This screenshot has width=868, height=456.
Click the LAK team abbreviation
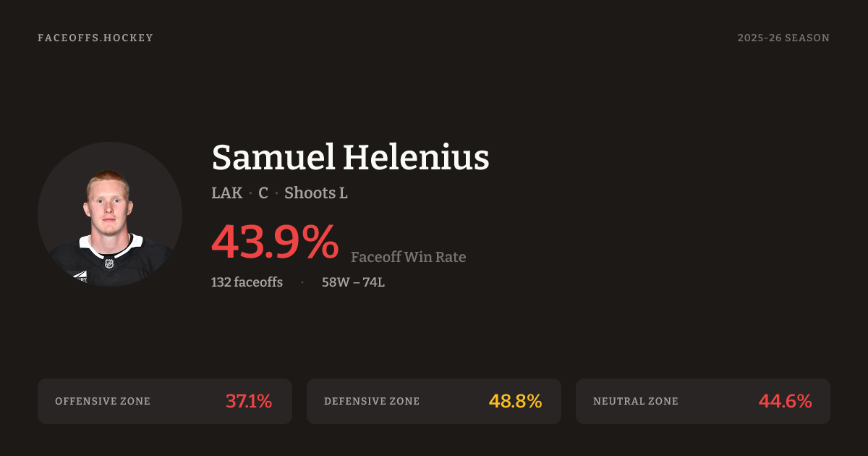pos(226,193)
